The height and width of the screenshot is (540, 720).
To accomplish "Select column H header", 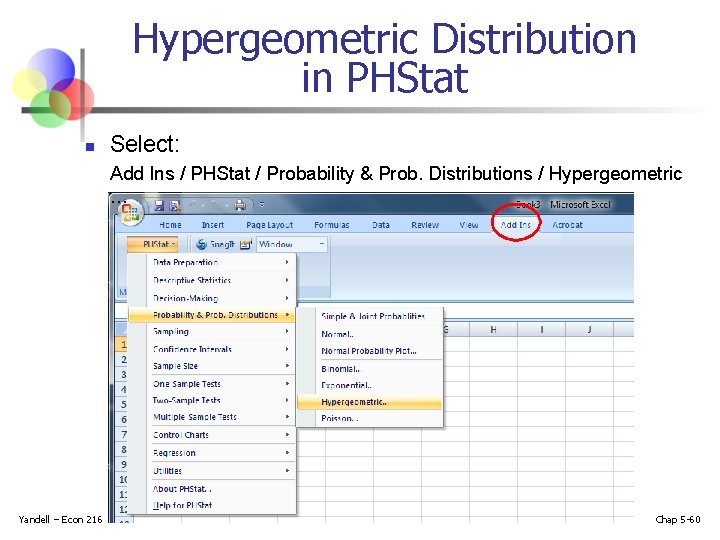I will (x=494, y=329).
